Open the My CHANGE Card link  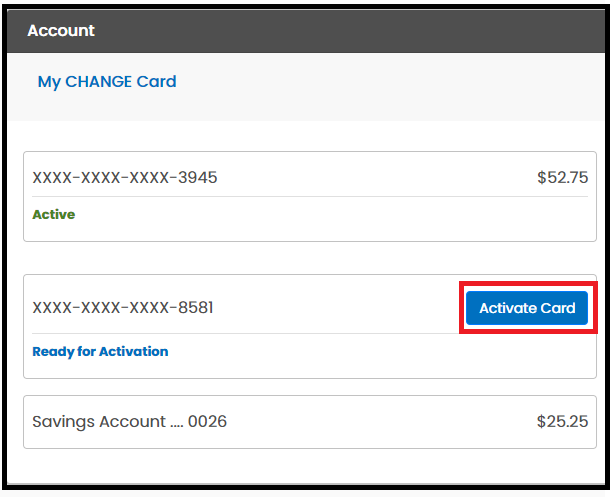point(107,82)
